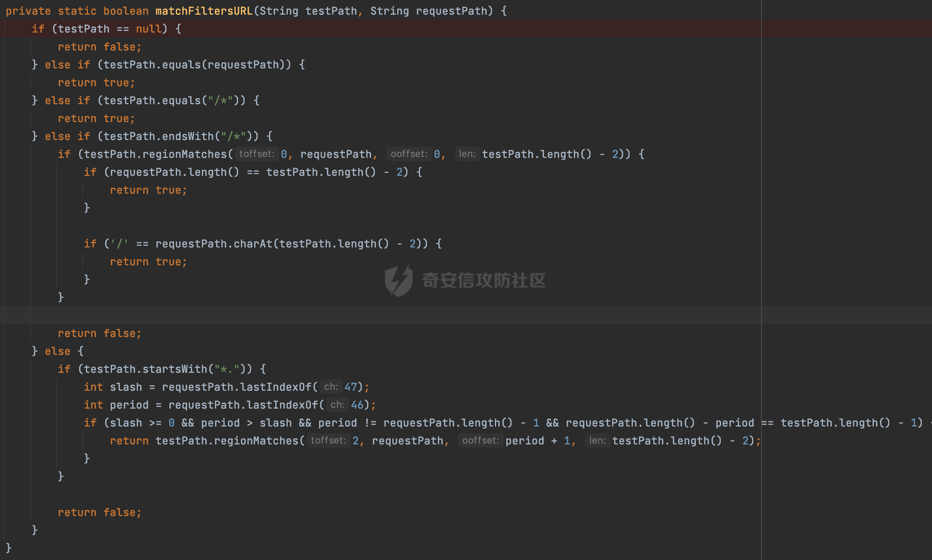This screenshot has height=560, width=932.
Task: Click 'return false;' under null check
Action: [100, 47]
